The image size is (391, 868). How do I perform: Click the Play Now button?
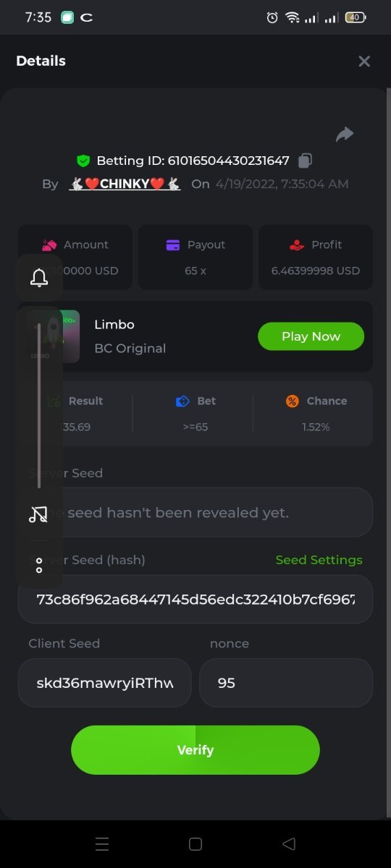click(x=311, y=336)
